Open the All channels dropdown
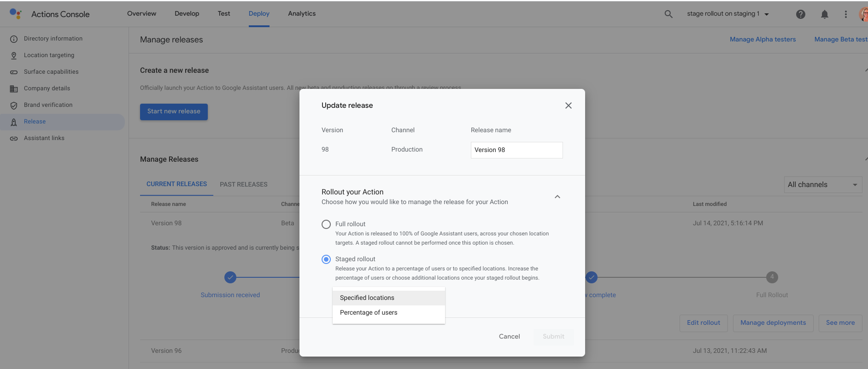Image resolution: width=868 pixels, height=369 pixels. (x=822, y=185)
